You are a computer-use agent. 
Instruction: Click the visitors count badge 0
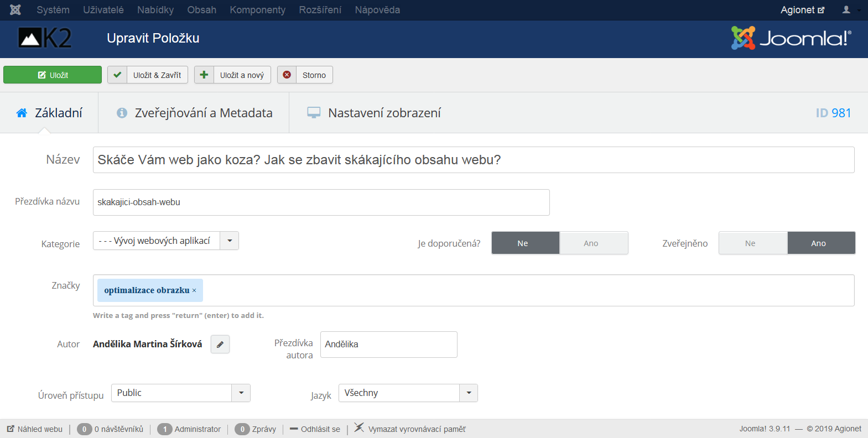[85, 429]
